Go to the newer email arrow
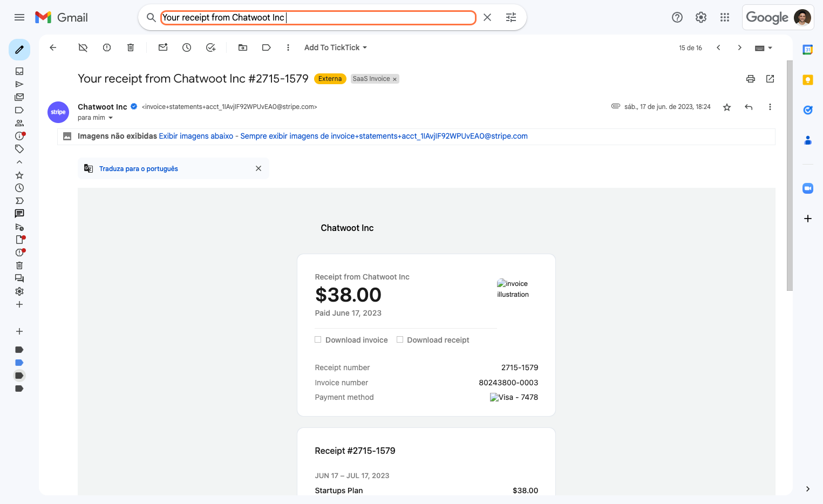823x504 pixels. [x=718, y=47]
